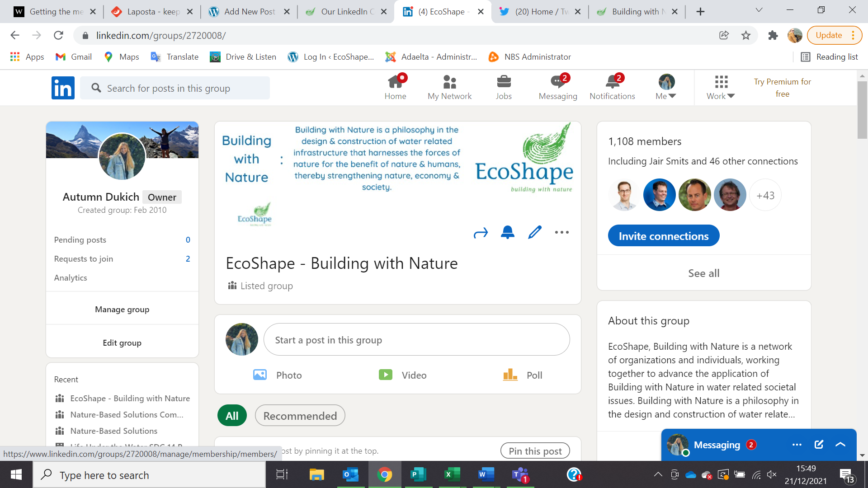Open the +43 more members bubble
The width and height of the screenshot is (868, 488).
tap(765, 195)
